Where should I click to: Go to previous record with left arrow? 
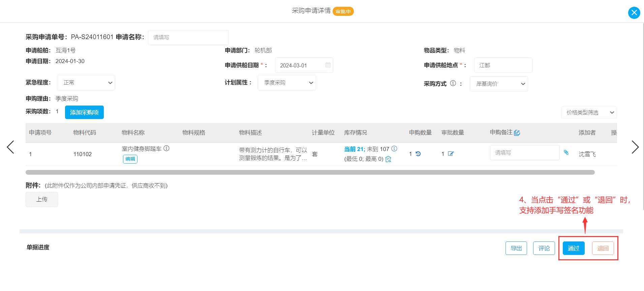click(x=10, y=147)
